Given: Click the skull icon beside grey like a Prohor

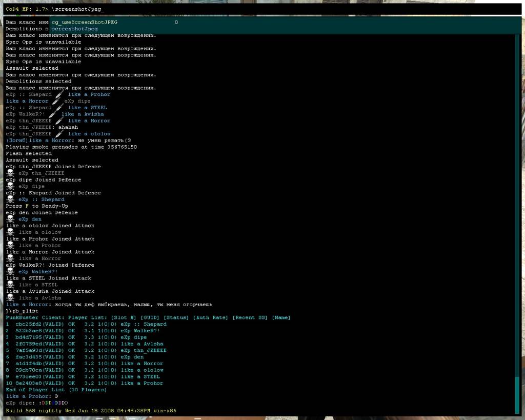Looking at the screenshot, I should tap(10, 245).
